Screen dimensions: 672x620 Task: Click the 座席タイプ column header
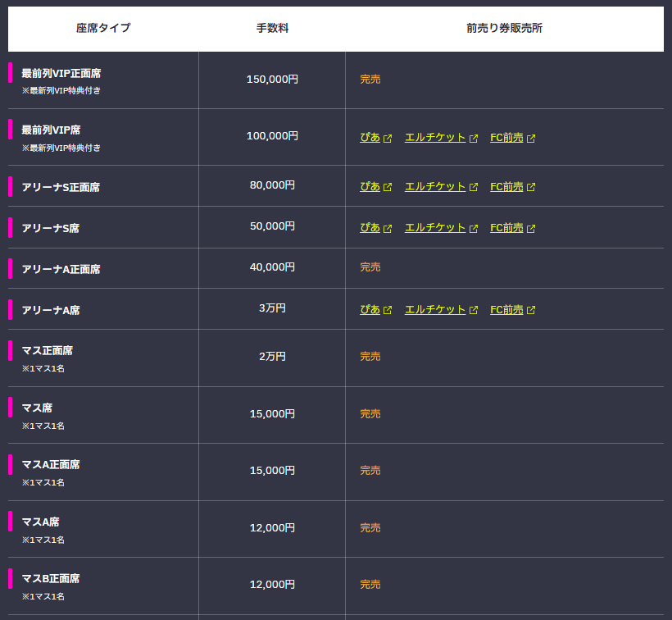pyautogui.click(x=103, y=28)
